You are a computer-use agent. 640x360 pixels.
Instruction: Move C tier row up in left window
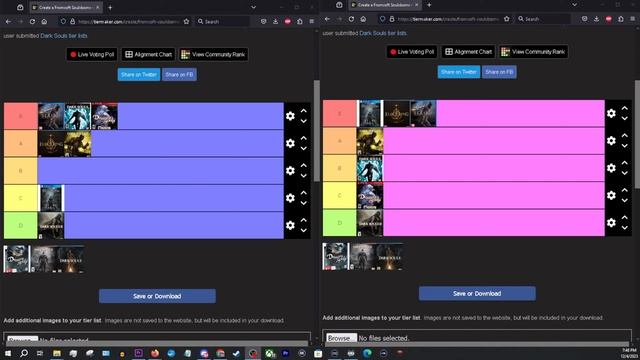click(x=304, y=193)
